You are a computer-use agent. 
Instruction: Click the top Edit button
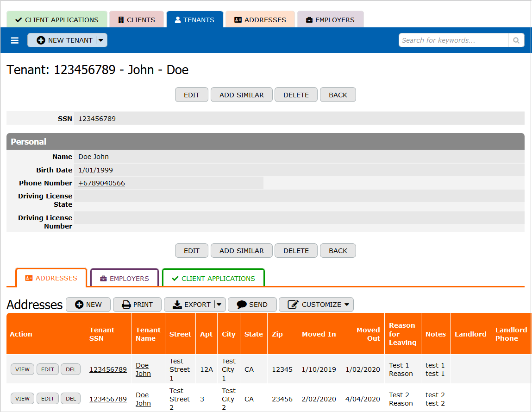click(x=192, y=95)
